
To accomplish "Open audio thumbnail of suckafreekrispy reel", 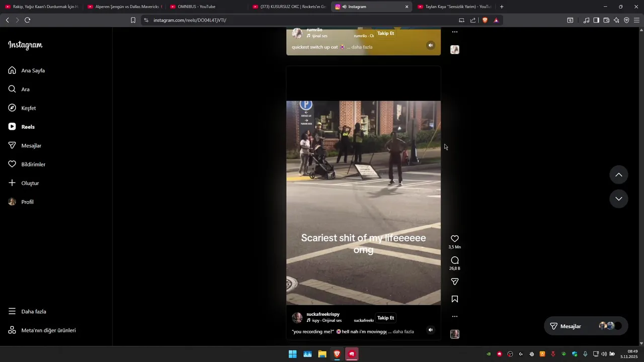I will (x=455, y=334).
